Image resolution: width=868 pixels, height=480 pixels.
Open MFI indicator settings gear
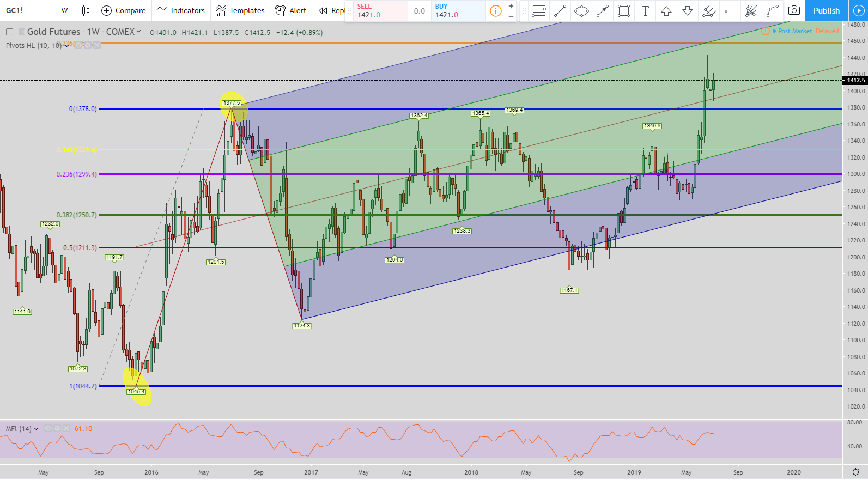57,429
